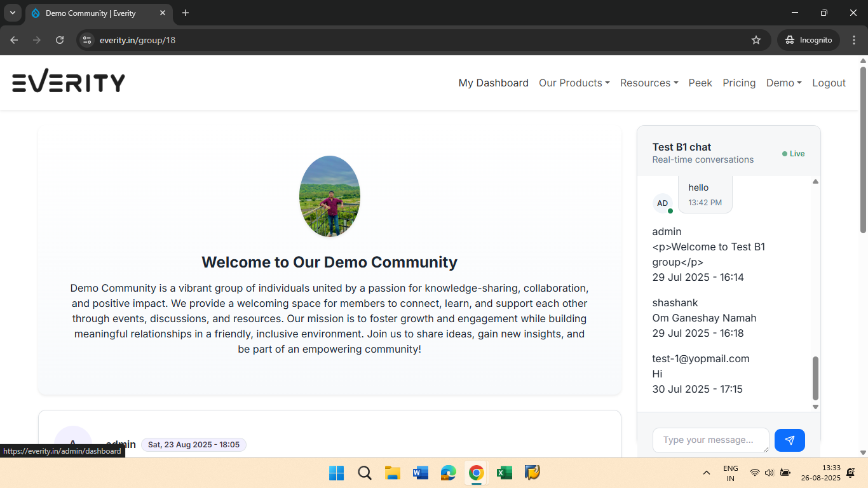Go back to the previous page

click(14, 40)
